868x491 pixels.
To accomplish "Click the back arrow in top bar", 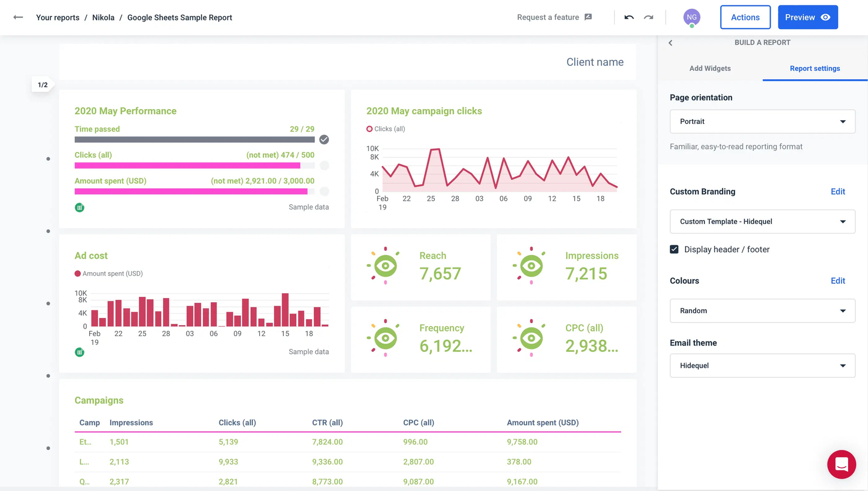I will coord(18,18).
